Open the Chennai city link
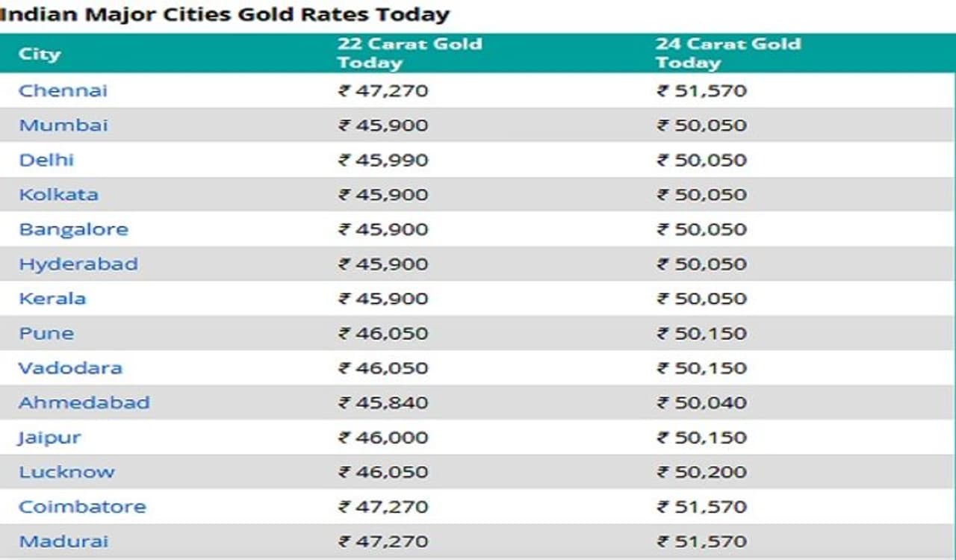 coord(63,90)
